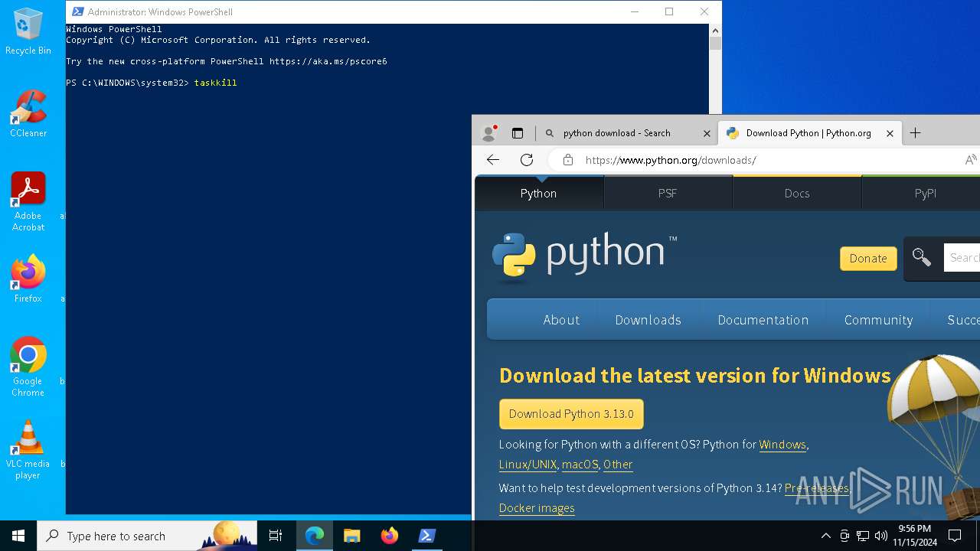
Task: Open the notification center icon
Action: pyautogui.click(x=955, y=536)
